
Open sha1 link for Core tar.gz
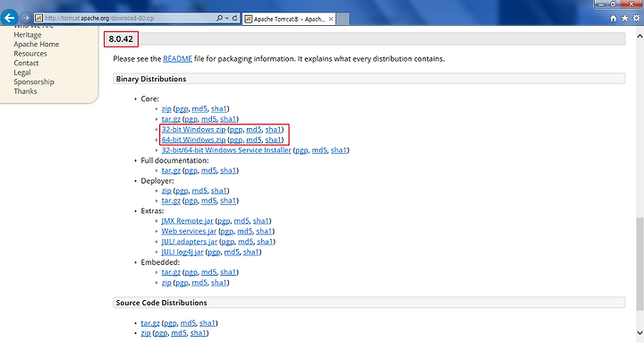(x=228, y=119)
